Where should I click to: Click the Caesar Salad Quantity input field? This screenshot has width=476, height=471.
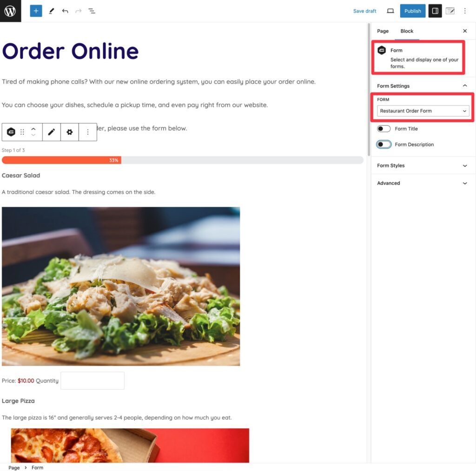coord(93,380)
